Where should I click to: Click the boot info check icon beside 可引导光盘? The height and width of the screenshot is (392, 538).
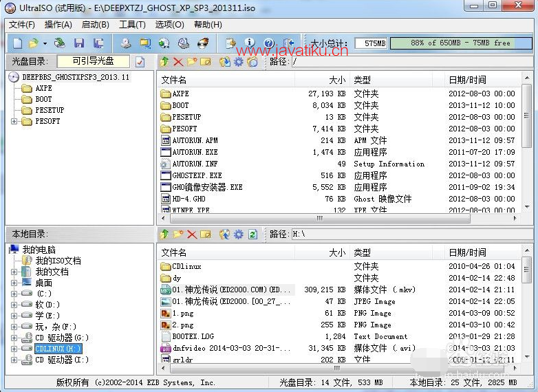140,62
